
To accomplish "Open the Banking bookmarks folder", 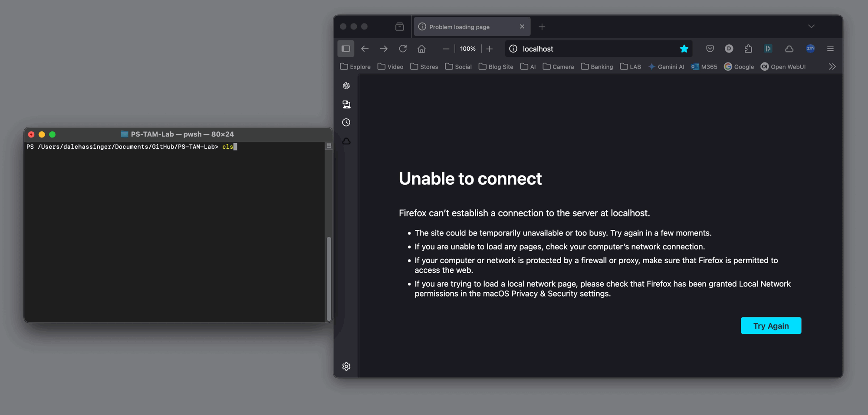I will 597,67.
